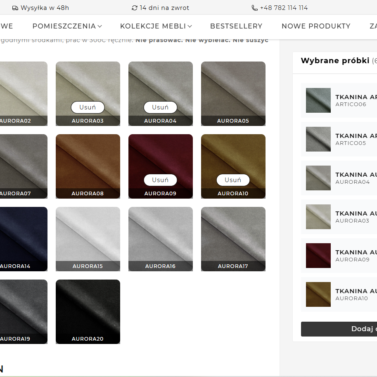Image resolution: width=377 pixels, height=377 pixels.
Task: Click the phone icon near +48 782 114 114
Action: click(254, 8)
